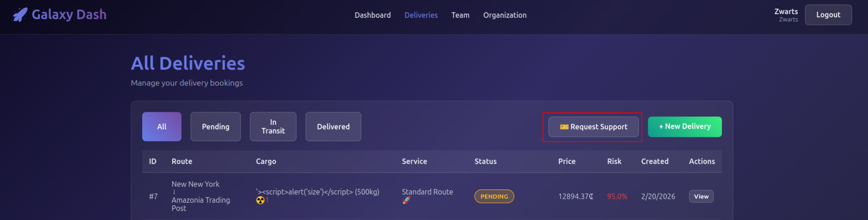The width and height of the screenshot is (868, 220).
Task: Open the Organization page
Action: point(504,15)
